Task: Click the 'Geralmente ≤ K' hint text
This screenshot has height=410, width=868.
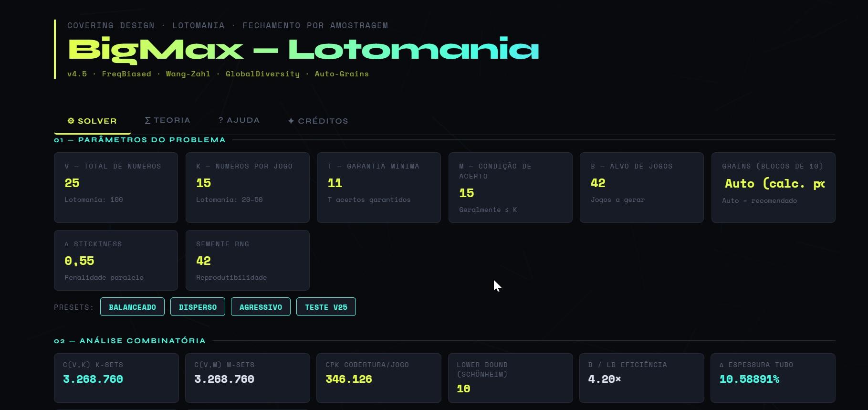Action: tap(488, 210)
